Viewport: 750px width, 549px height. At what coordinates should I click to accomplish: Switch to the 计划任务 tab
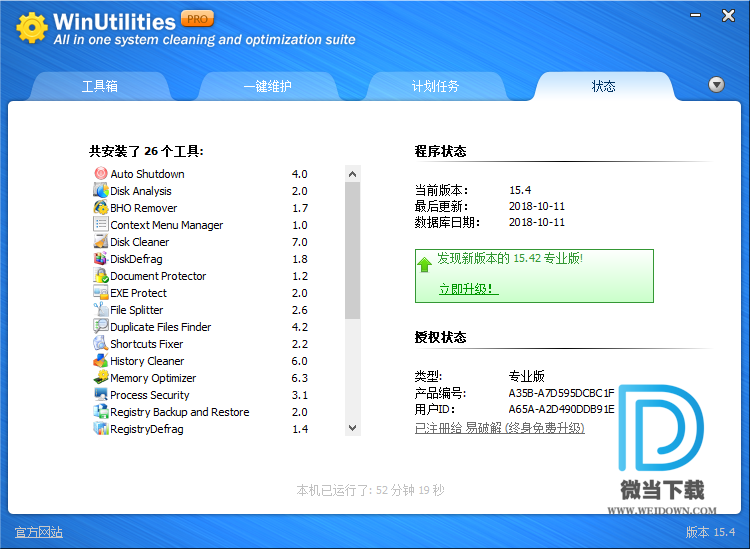435,86
